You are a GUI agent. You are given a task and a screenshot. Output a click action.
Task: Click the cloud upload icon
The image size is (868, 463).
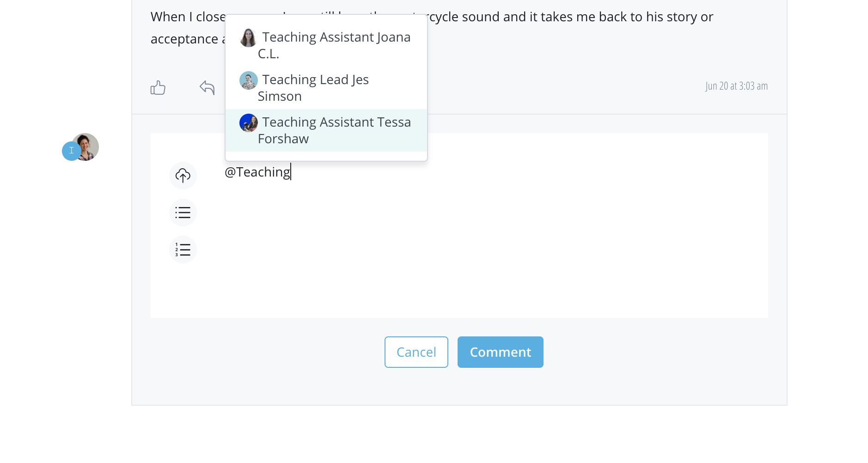(183, 176)
